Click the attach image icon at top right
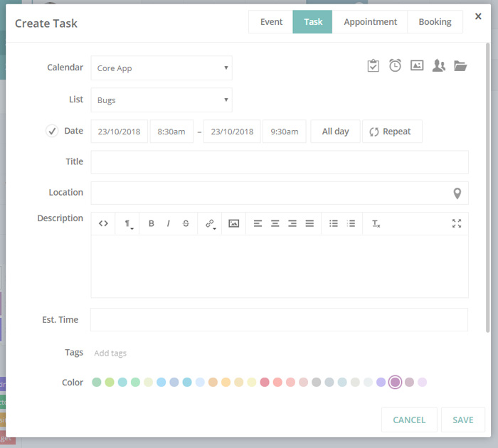 (417, 65)
